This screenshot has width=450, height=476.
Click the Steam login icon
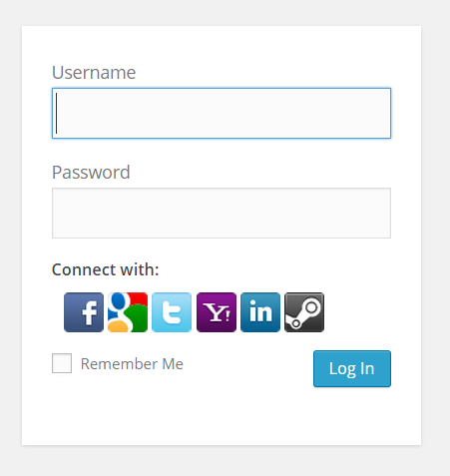coord(304,312)
